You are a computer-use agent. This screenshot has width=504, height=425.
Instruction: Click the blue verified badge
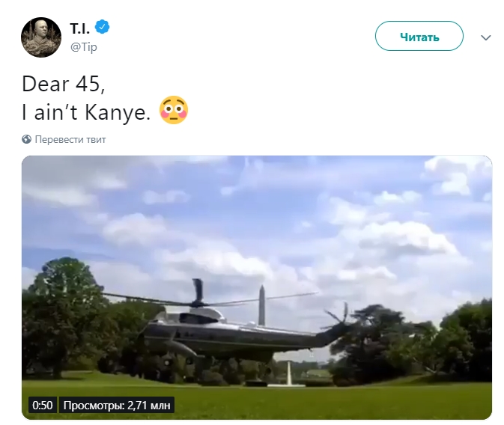[103, 28]
